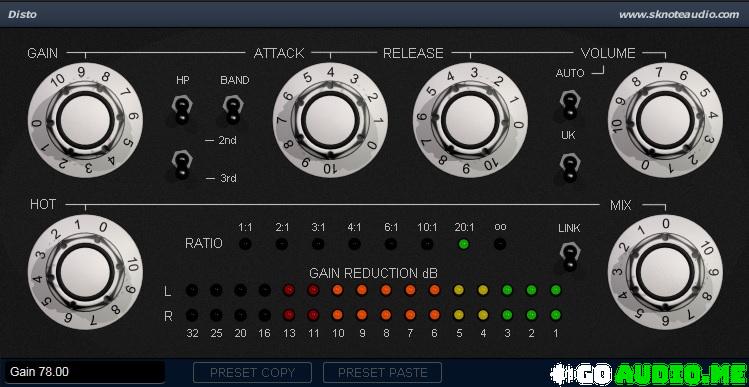Click the PRESET COPY button
The width and height of the screenshot is (749, 387).
click(252, 373)
